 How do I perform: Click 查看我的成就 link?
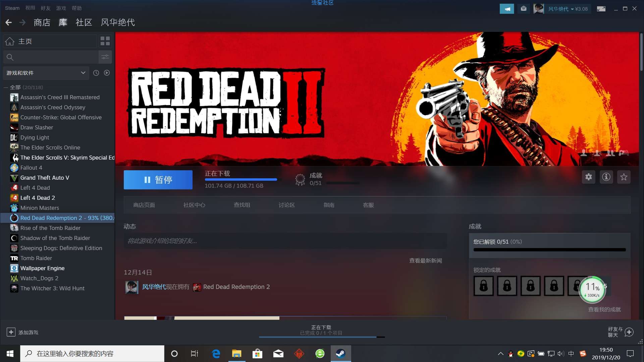click(604, 310)
